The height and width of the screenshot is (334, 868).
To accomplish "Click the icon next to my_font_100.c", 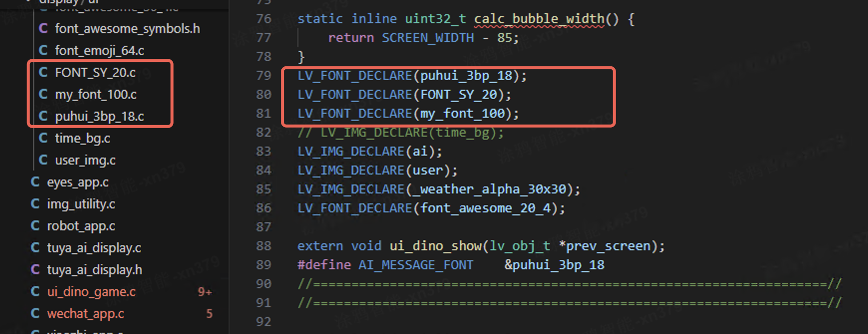I will tap(43, 94).
